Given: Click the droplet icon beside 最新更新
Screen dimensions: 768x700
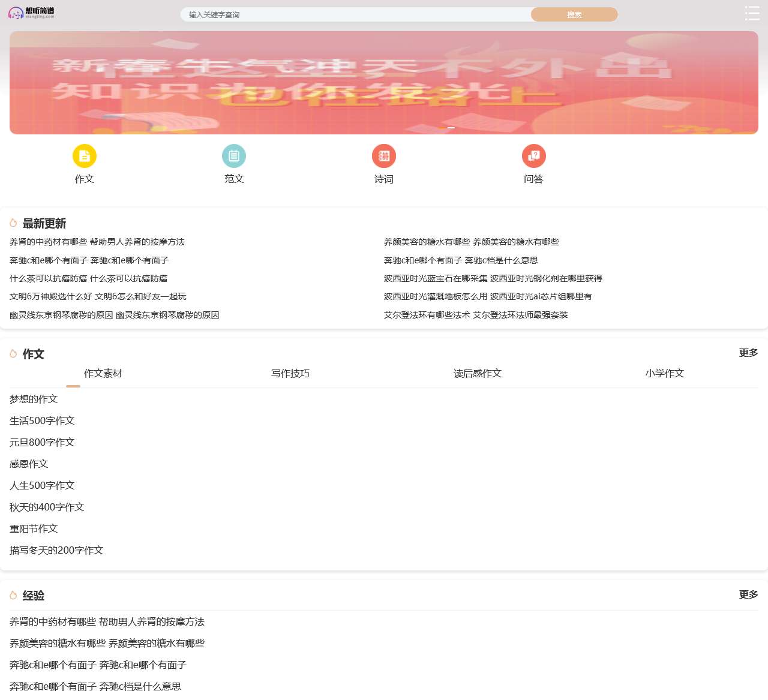Looking at the screenshot, I should coord(13,223).
